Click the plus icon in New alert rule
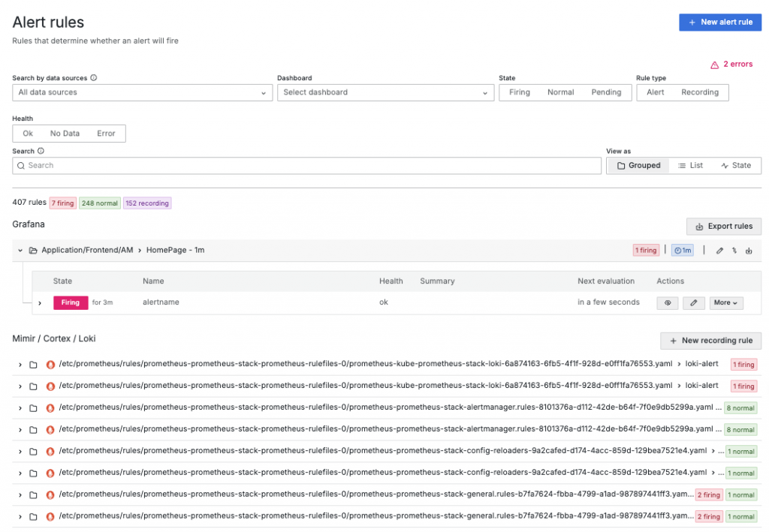 692,23
